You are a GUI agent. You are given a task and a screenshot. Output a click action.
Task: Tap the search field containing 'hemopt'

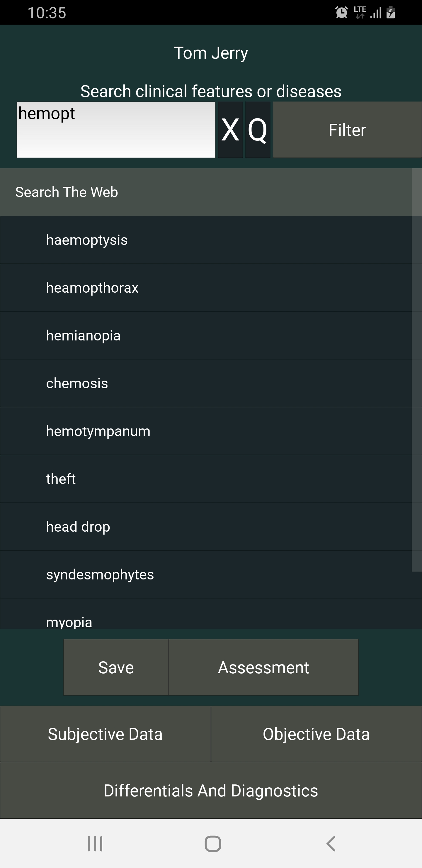[x=116, y=130]
